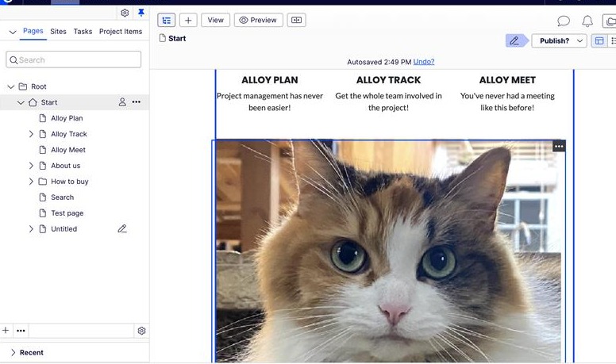The image size is (616, 364).
Task: Switch to the Sites tab
Action: tap(58, 32)
